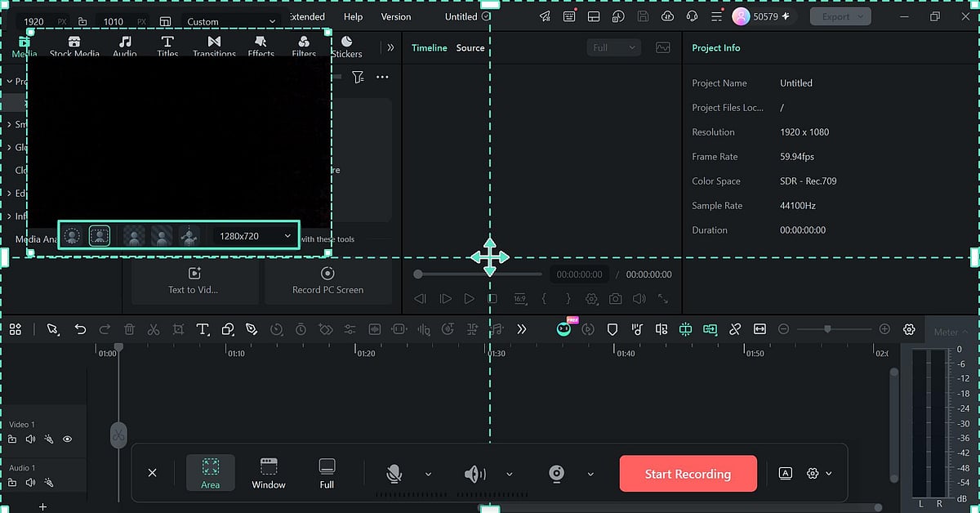This screenshot has width=980, height=513.
Task: Click the timeline zoom slider
Action: 834,329
